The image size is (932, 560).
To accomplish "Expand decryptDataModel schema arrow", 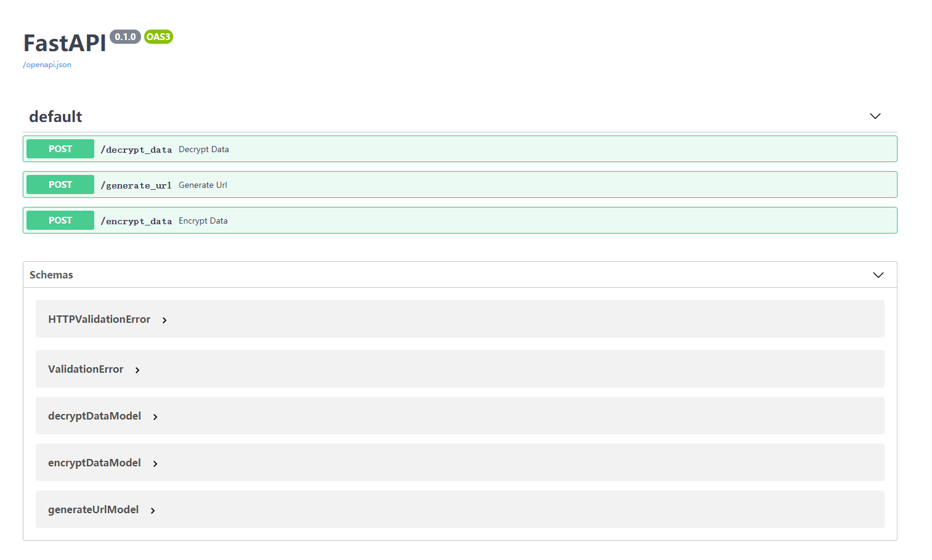I will [x=155, y=417].
